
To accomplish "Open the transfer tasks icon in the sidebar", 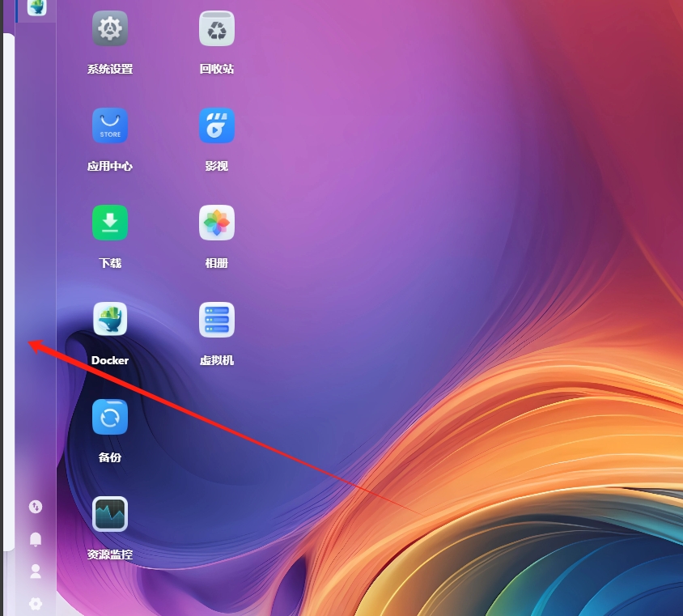I will point(36,507).
